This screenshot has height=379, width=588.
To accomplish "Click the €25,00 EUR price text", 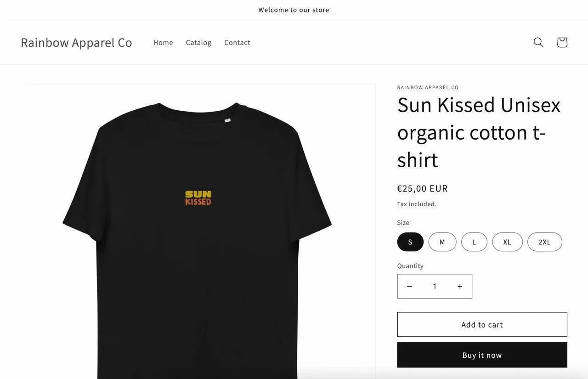I will [x=422, y=188].
